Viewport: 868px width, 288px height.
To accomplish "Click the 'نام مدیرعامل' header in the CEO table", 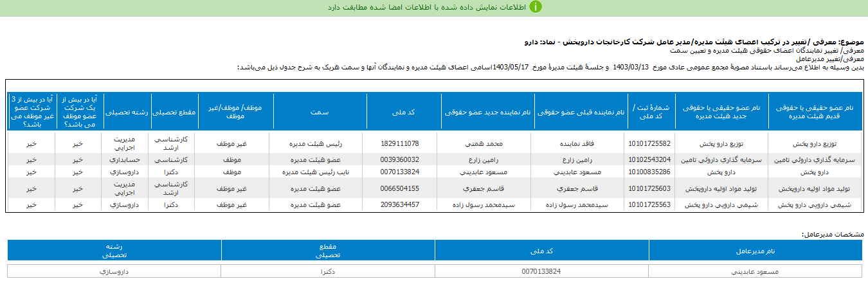I will coord(755,250).
